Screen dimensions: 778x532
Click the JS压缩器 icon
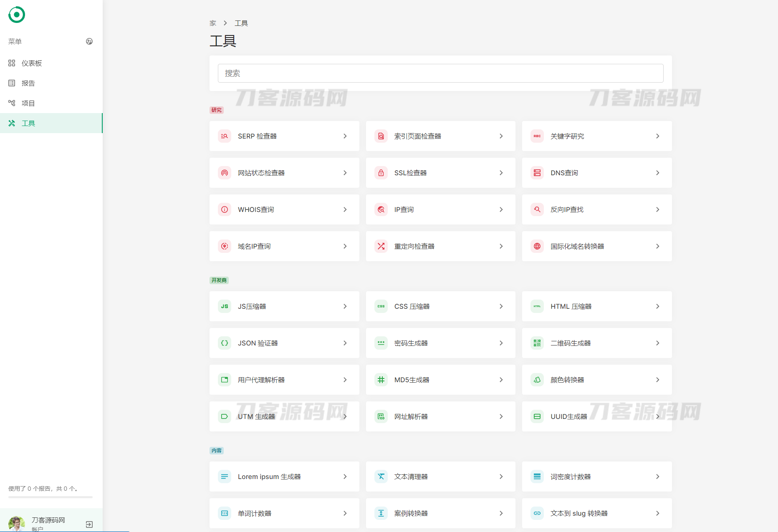click(x=225, y=306)
